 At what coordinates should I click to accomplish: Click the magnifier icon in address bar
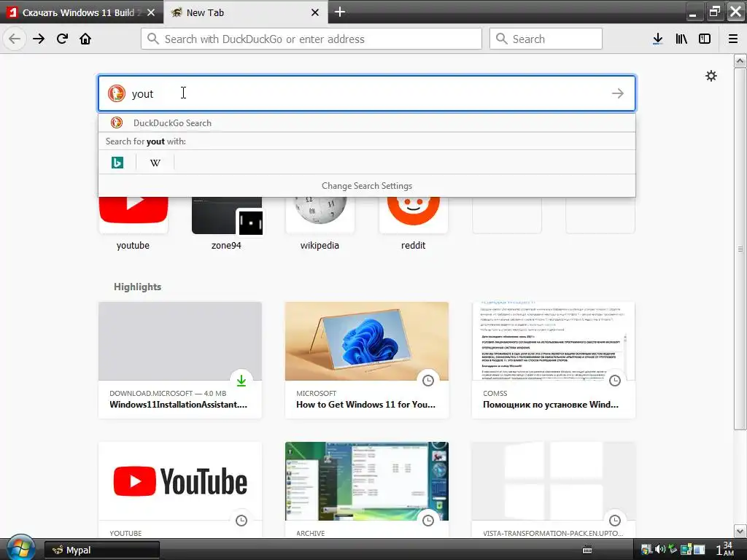[153, 39]
